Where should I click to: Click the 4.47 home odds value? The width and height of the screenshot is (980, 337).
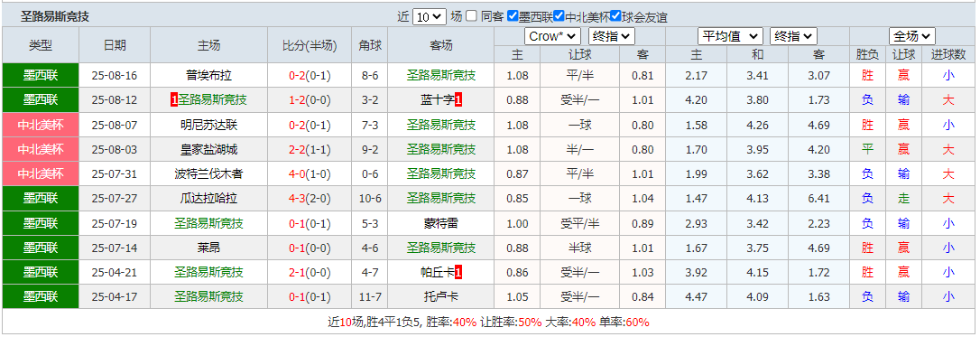point(697,297)
